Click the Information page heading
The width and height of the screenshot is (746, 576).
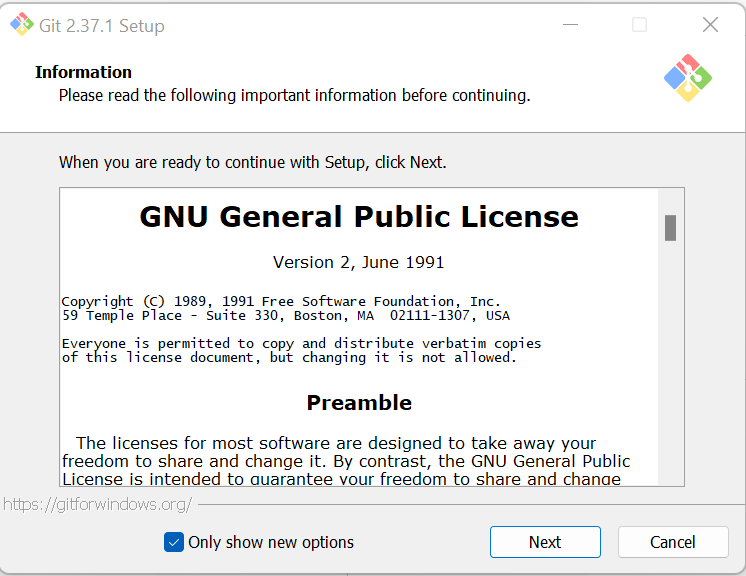pyautogui.click(x=83, y=72)
